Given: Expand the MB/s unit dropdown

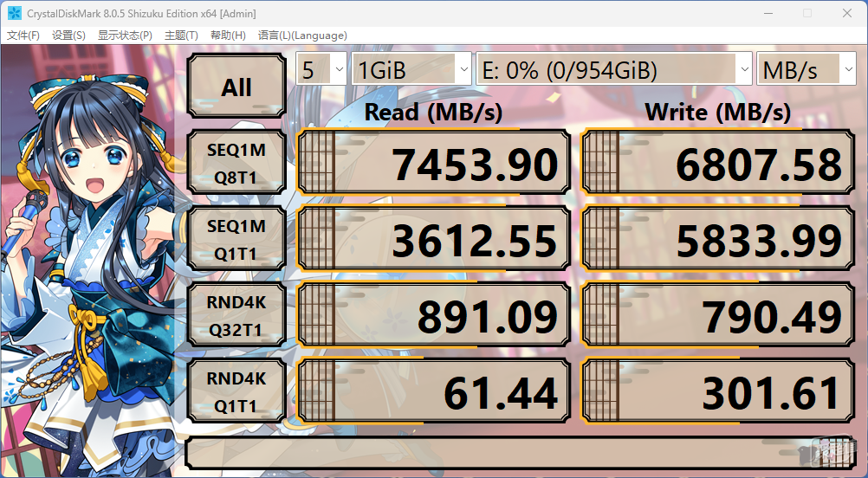Looking at the screenshot, I should (806, 69).
